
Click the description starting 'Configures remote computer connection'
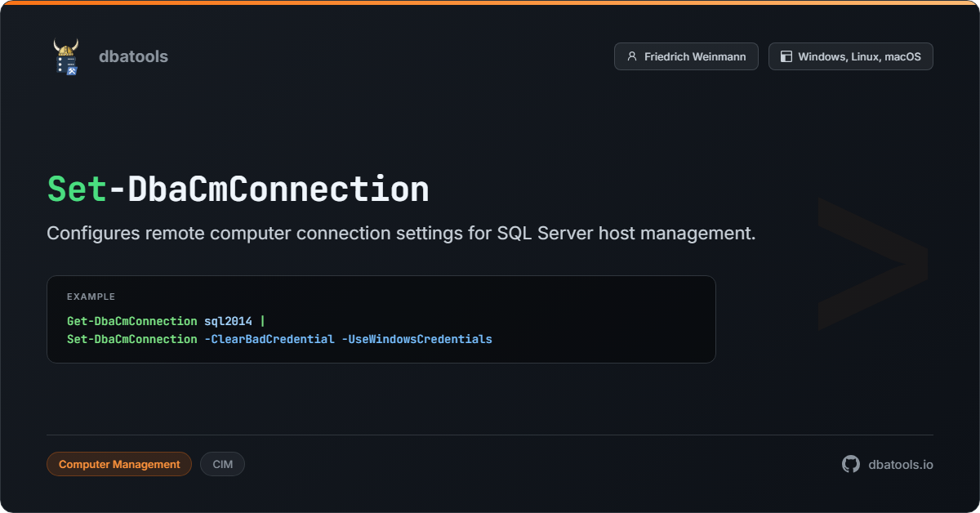click(x=401, y=233)
